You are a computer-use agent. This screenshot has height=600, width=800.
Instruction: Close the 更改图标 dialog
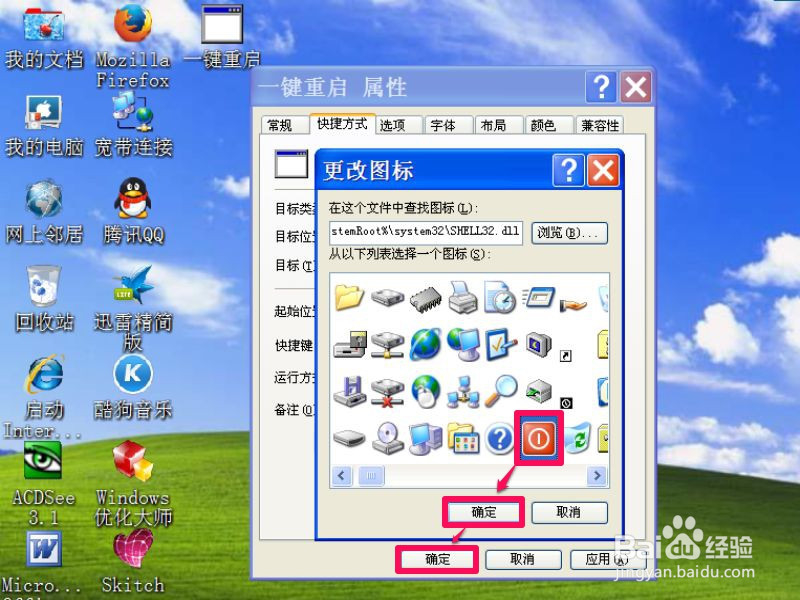(x=603, y=170)
